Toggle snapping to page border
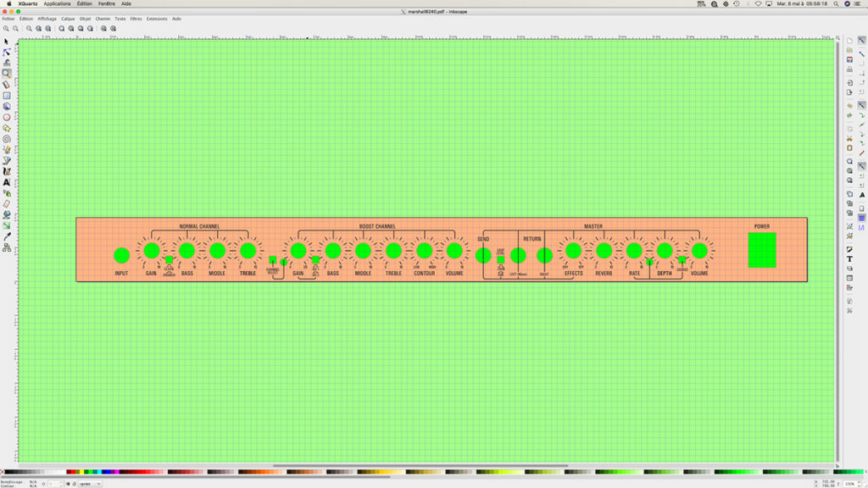Viewport: 868px width, 488px height. point(862,208)
